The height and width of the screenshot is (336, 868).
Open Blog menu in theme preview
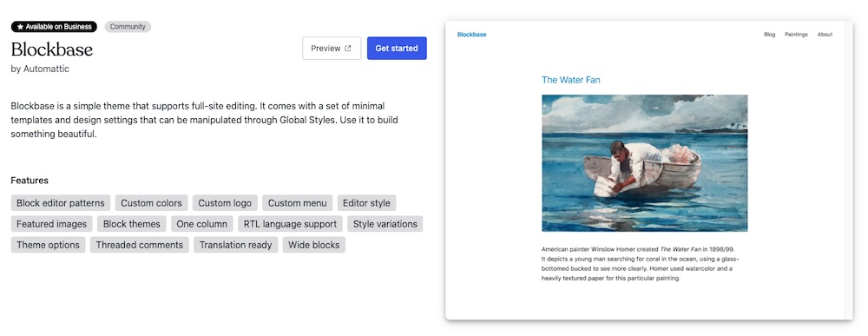coord(769,35)
